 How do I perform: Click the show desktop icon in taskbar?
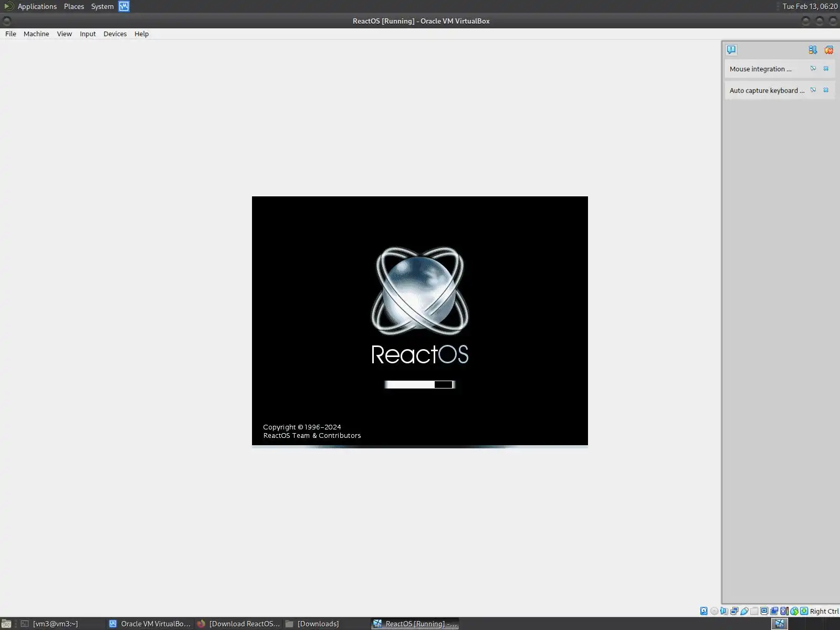pos(6,624)
